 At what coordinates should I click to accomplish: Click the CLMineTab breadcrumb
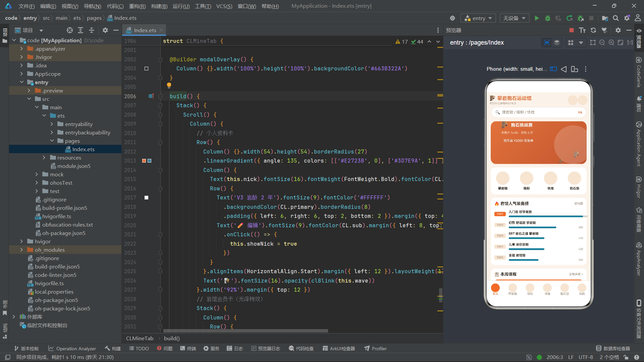[140, 339]
